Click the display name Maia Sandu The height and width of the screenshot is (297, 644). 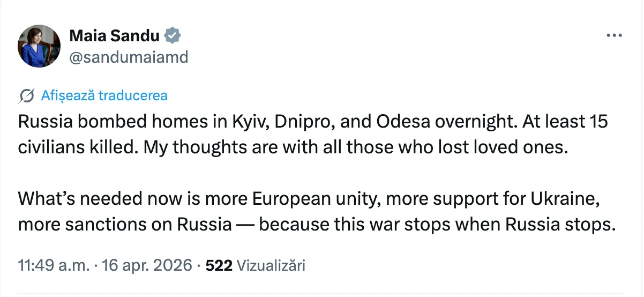pos(115,36)
